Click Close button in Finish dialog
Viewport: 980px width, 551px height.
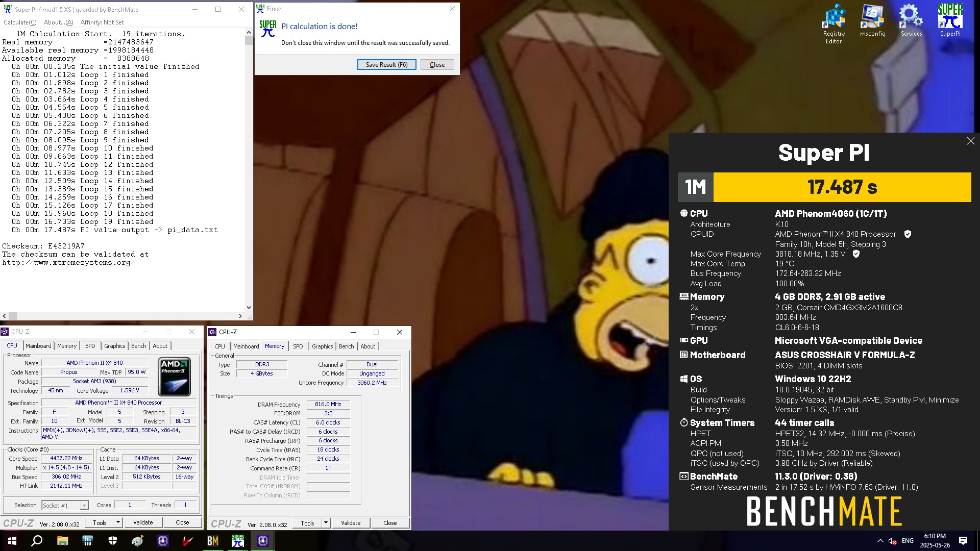[x=437, y=65]
